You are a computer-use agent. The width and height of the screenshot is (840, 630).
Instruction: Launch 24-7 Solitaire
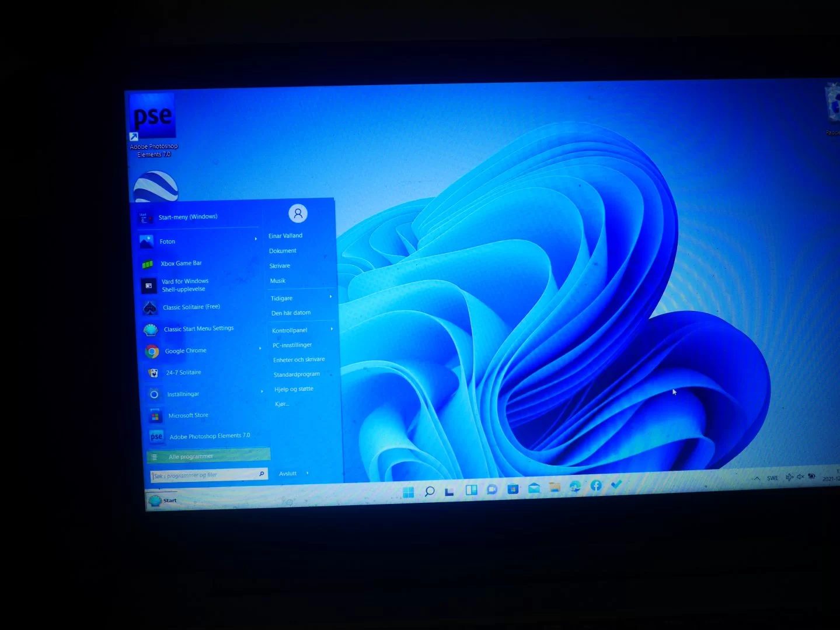[x=183, y=373]
